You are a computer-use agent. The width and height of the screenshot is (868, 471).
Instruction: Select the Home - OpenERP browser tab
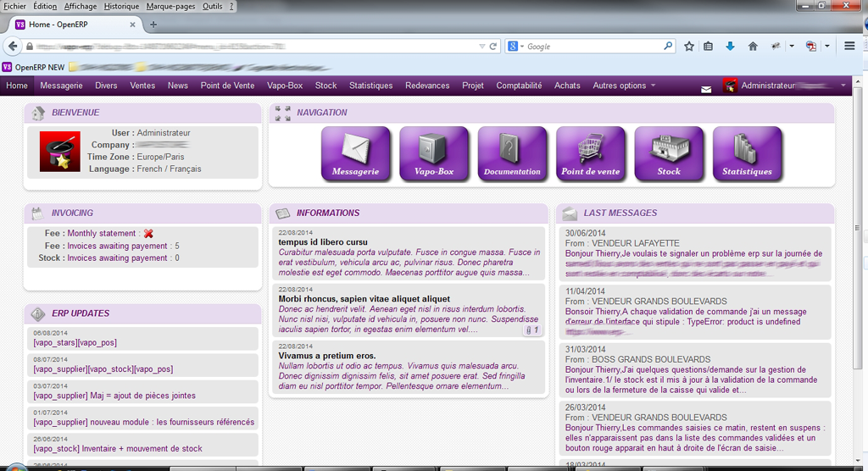[75, 25]
